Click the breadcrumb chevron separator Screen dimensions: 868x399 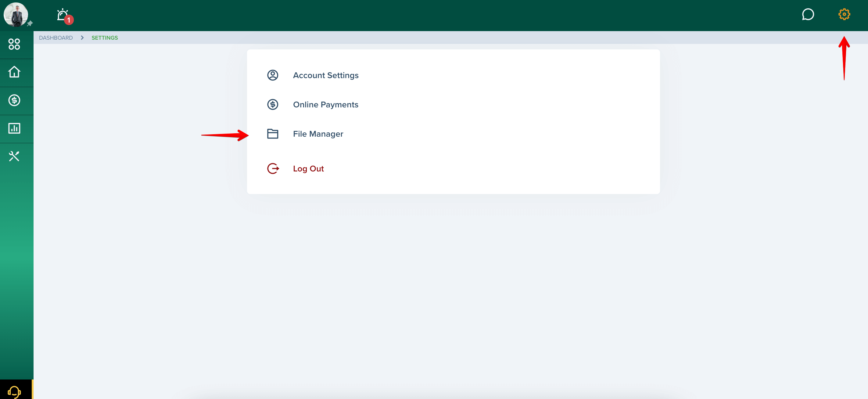(82, 38)
